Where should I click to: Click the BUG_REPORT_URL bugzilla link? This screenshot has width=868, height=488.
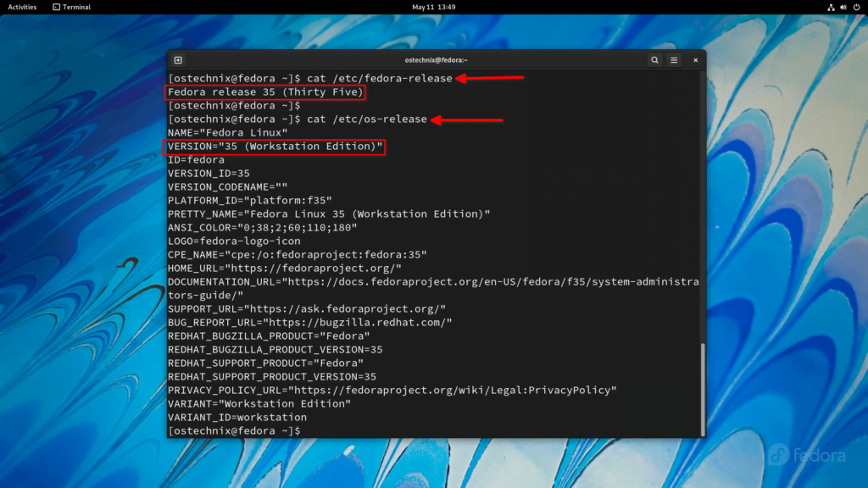[358, 323]
